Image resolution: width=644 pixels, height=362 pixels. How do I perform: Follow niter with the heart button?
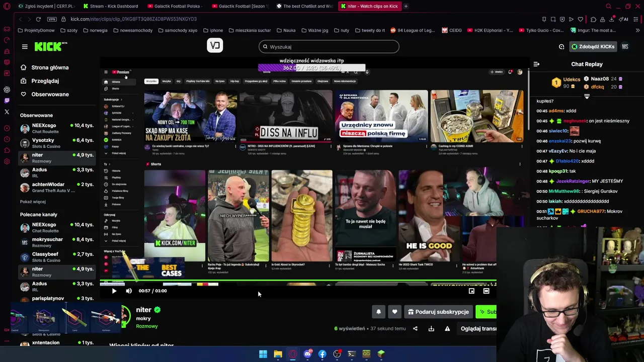tap(394, 312)
